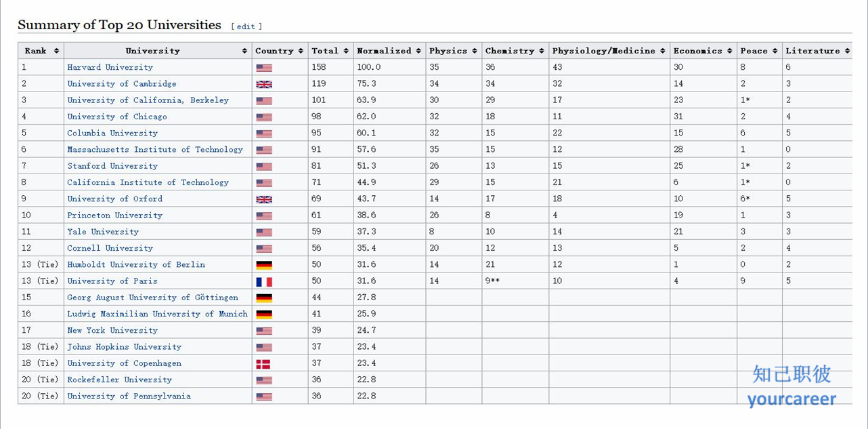868x429 pixels.
Task: Select Normalized value 24.7 in NYU row
Action: click(366, 330)
